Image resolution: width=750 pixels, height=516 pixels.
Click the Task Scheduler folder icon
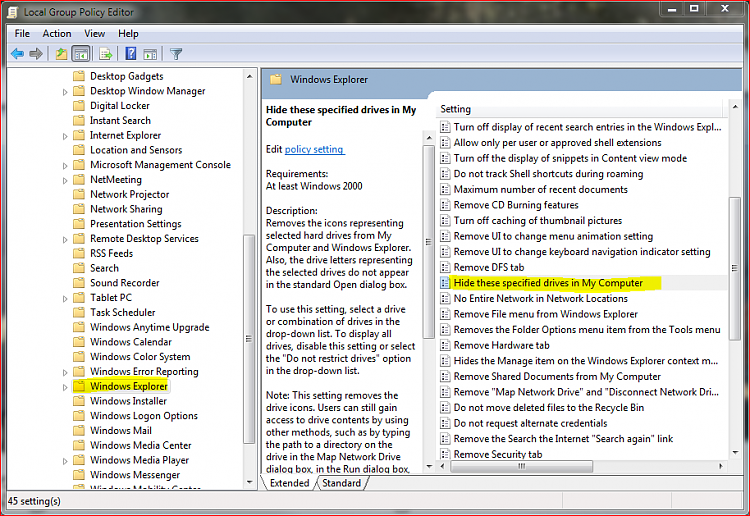click(79, 313)
